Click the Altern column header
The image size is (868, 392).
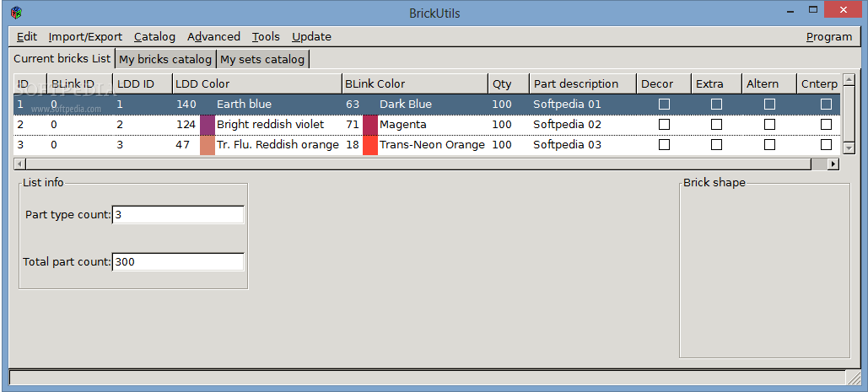click(769, 84)
